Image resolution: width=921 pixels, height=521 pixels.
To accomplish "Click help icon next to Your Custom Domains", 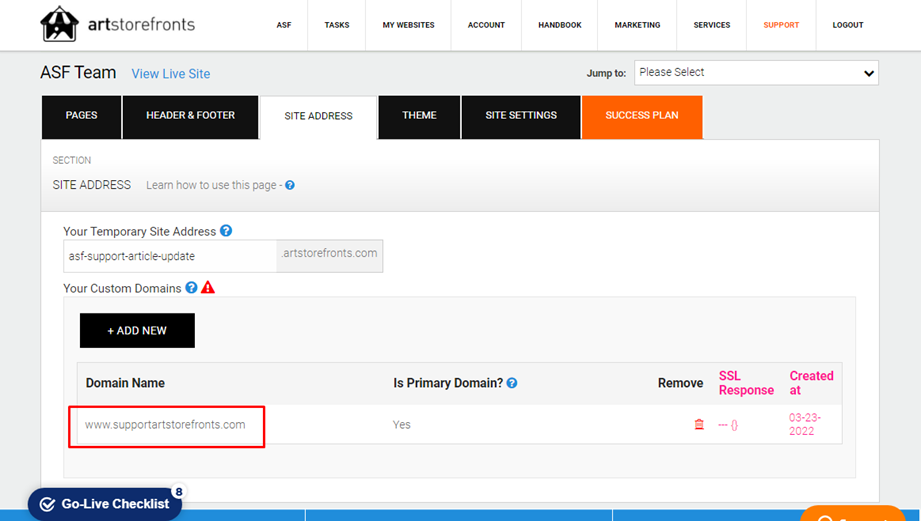I will point(191,288).
